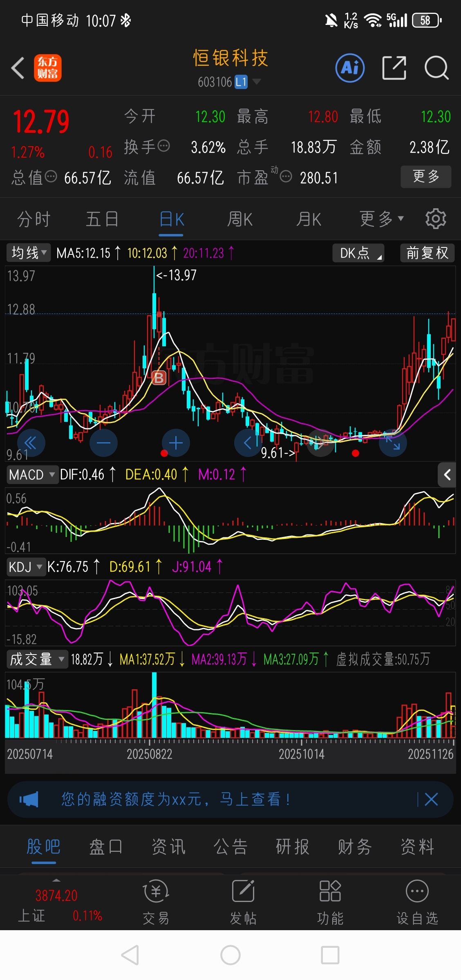Open 发帖 post icon
The width and height of the screenshot is (461, 980).
(243, 902)
